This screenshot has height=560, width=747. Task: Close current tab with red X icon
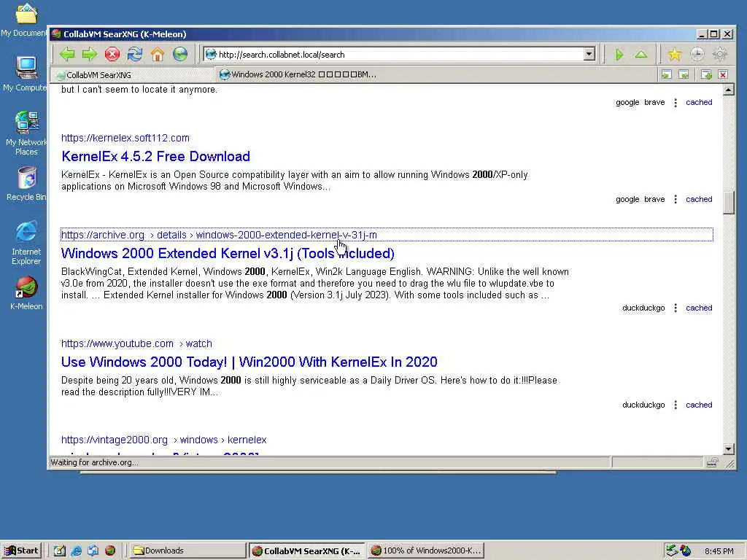723,74
